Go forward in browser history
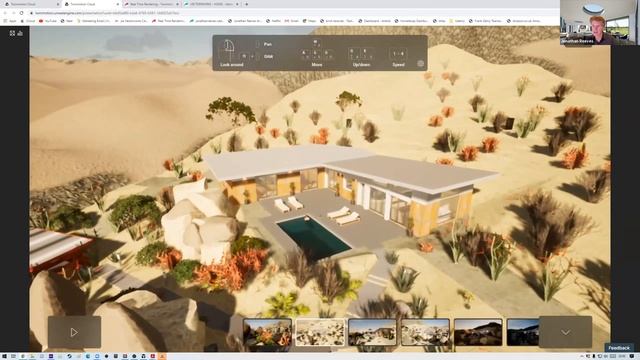Screen dimensions: 640x360 (x=13, y=13)
